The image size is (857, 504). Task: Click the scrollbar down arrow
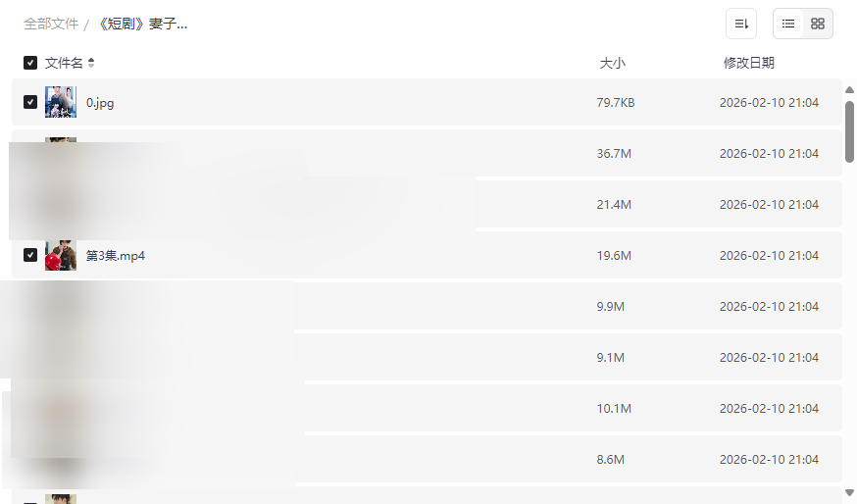pos(849,491)
